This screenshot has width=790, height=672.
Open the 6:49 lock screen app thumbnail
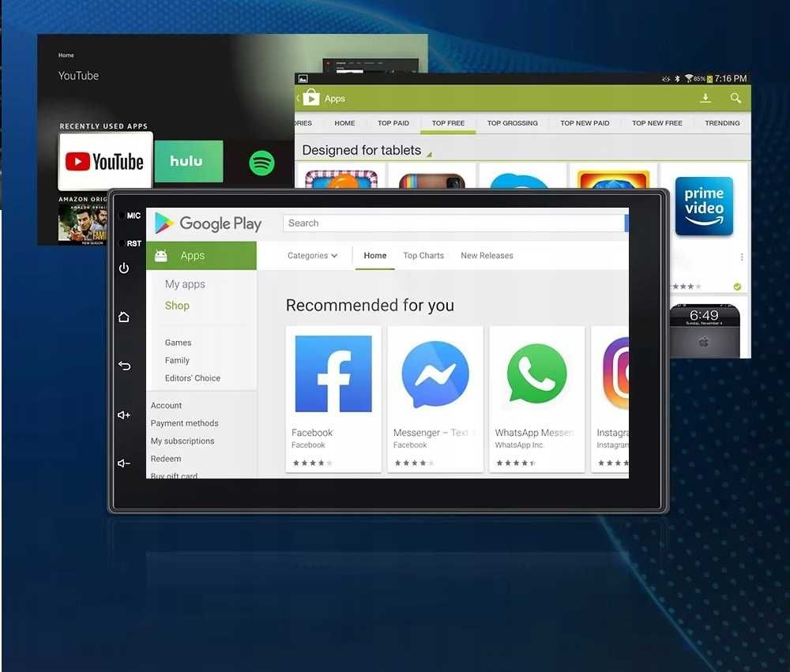pos(705,331)
